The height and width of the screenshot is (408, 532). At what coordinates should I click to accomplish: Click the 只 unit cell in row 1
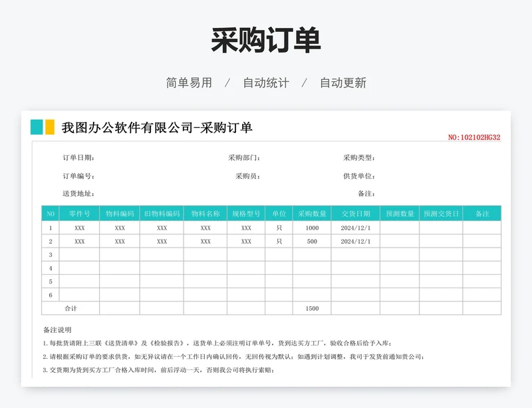click(279, 228)
